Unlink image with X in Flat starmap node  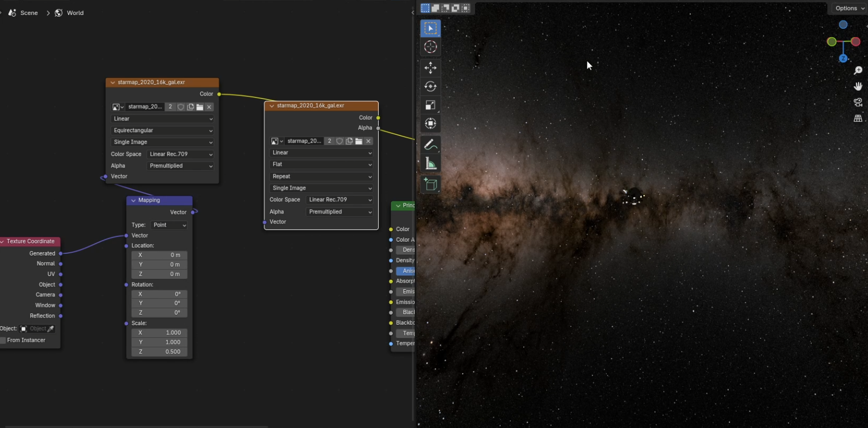[x=368, y=141]
